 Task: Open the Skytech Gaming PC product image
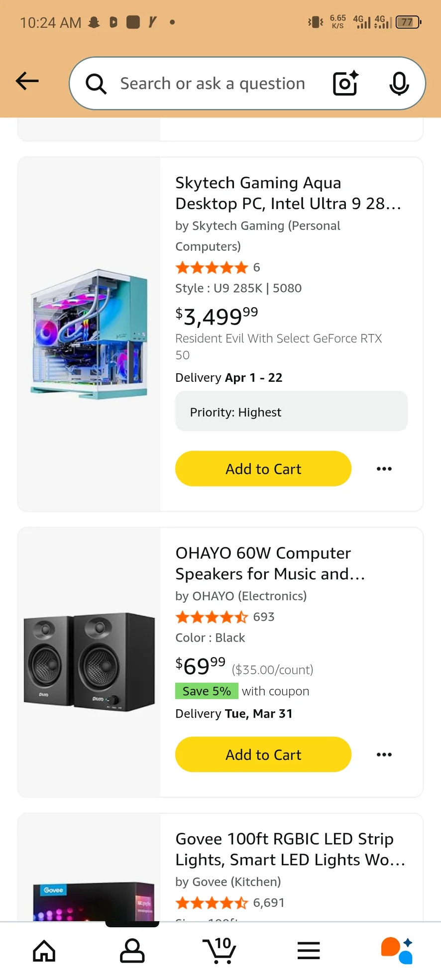click(x=90, y=334)
